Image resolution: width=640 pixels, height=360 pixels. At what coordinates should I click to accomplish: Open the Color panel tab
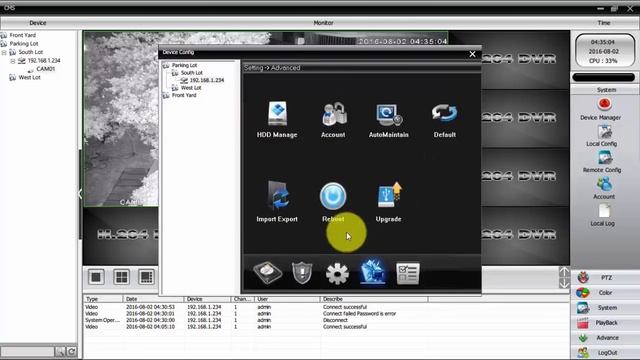click(605, 293)
